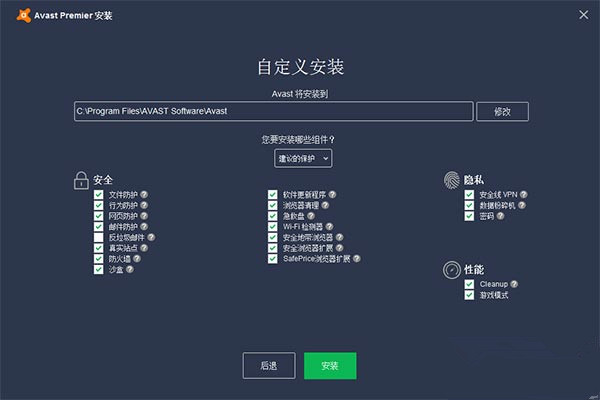Click the padlock icon beside 安全
This screenshot has width=600, height=400.
click(81, 181)
